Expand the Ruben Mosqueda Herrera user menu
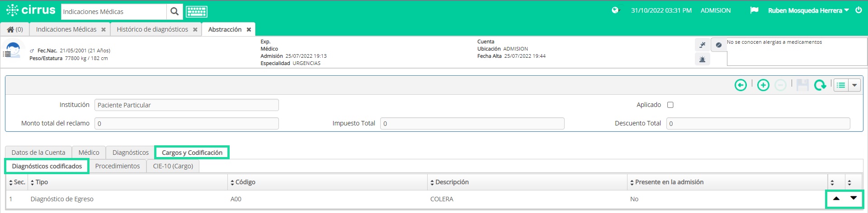Viewport: 868px width, 213px height. pyautogui.click(x=808, y=10)
